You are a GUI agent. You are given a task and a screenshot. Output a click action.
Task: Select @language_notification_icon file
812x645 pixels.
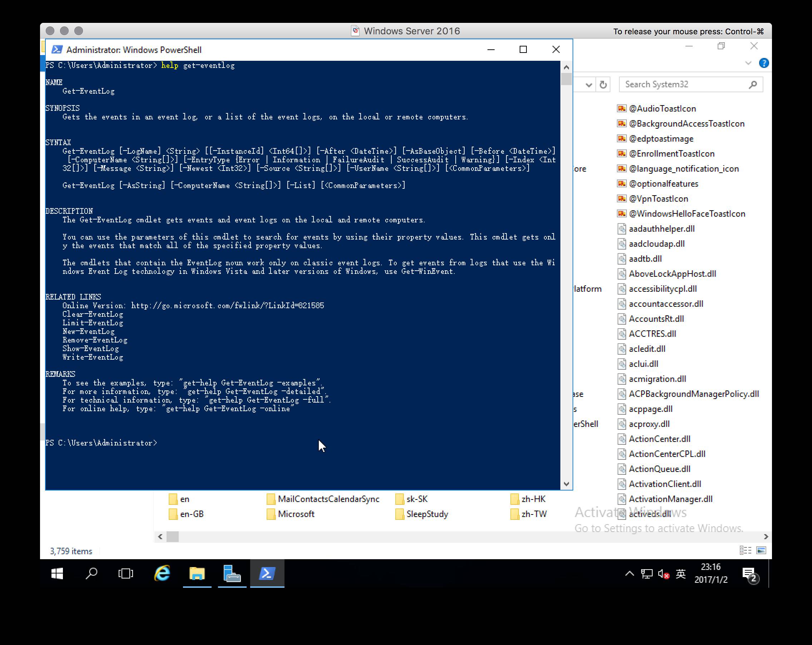click(x=678, y=169)
